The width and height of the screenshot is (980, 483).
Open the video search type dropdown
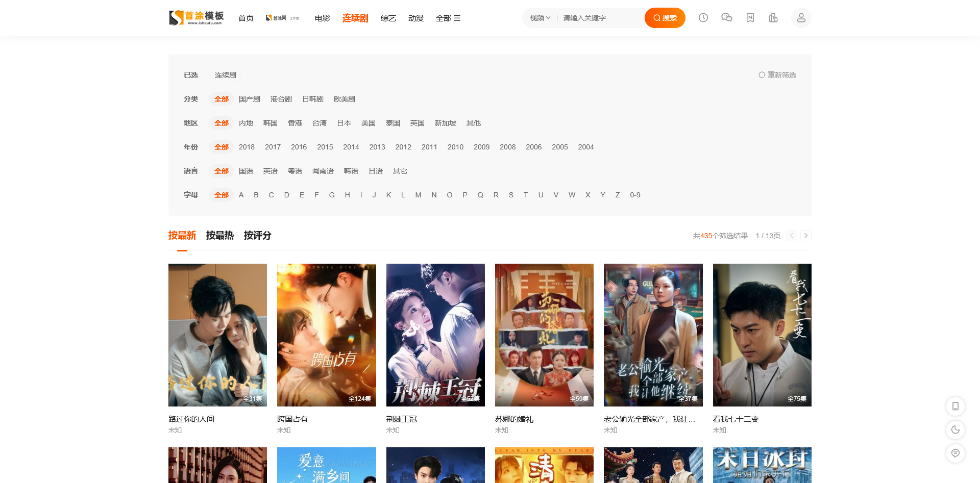tap(540, 18)
